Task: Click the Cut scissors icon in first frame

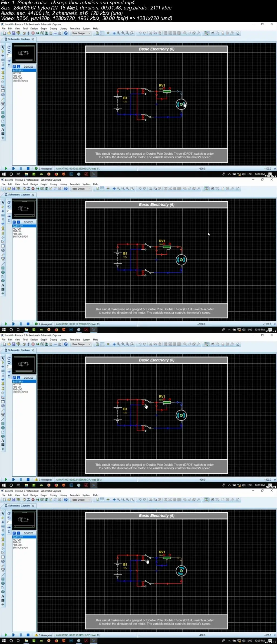Action: [151, 33]
